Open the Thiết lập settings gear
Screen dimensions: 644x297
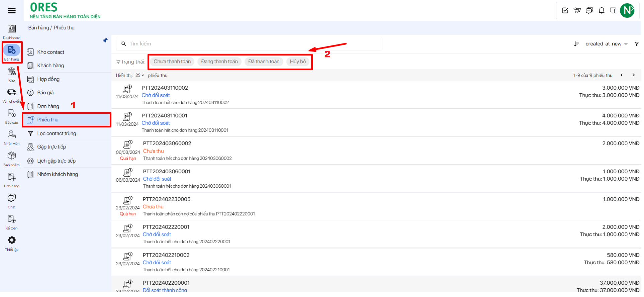point(12,241)
